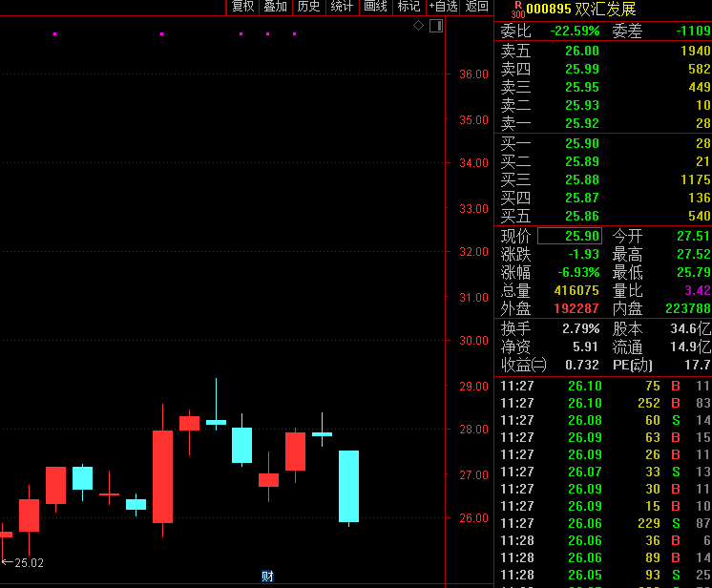This screenshot has width=712, height=588.
Task: Add stock via +自选 button
Action: pos(444,7)
